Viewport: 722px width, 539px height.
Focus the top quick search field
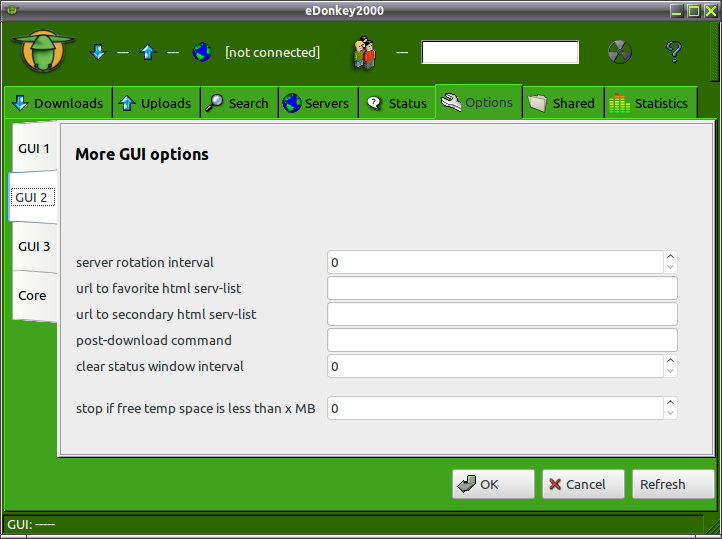click(x=500, y=52)
